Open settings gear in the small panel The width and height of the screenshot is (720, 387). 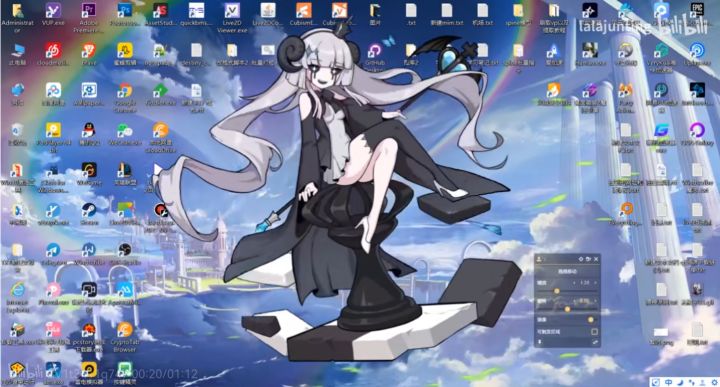click(x=581, y=259)
